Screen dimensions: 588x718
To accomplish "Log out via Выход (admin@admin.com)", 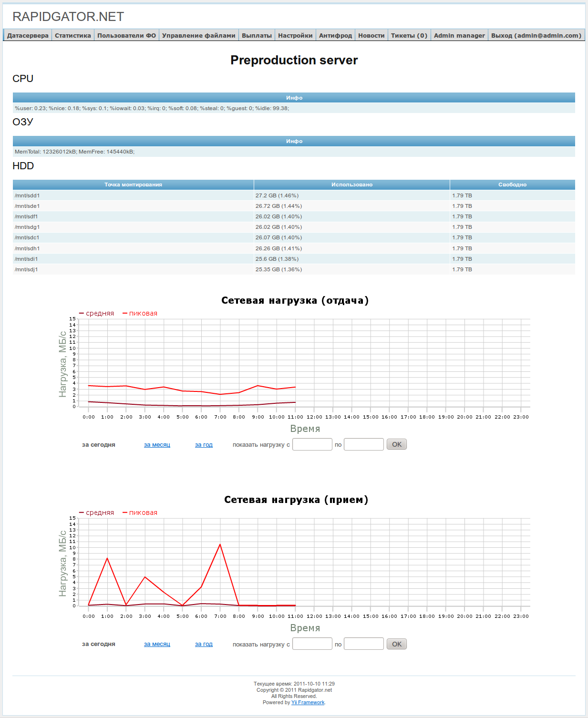I will [536, 35].
